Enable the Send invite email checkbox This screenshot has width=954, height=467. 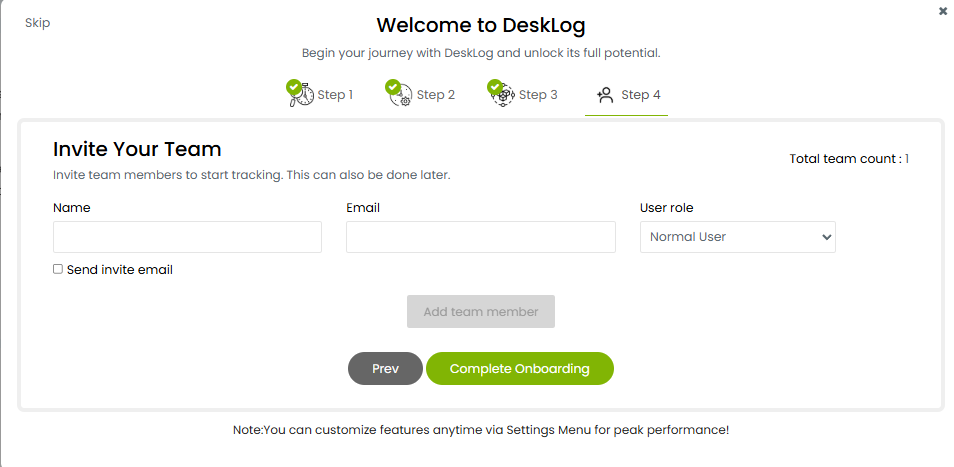58,269
